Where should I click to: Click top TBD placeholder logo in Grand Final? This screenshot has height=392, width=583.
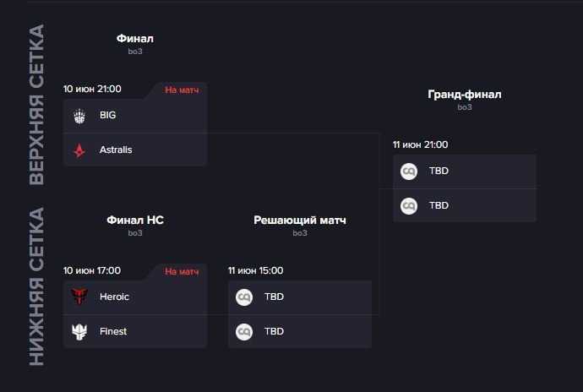coord(409,171)
